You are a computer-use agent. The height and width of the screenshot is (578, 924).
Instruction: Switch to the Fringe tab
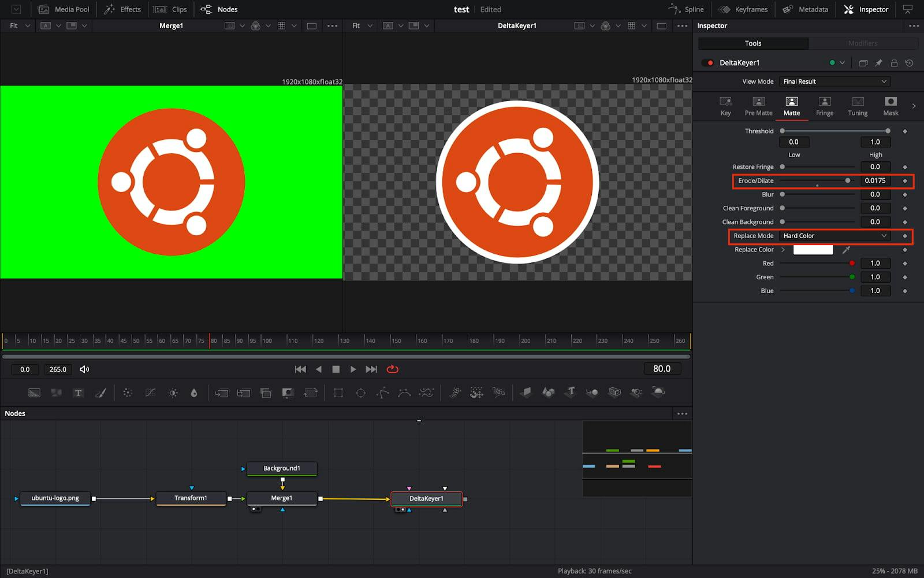pos(824,106)
